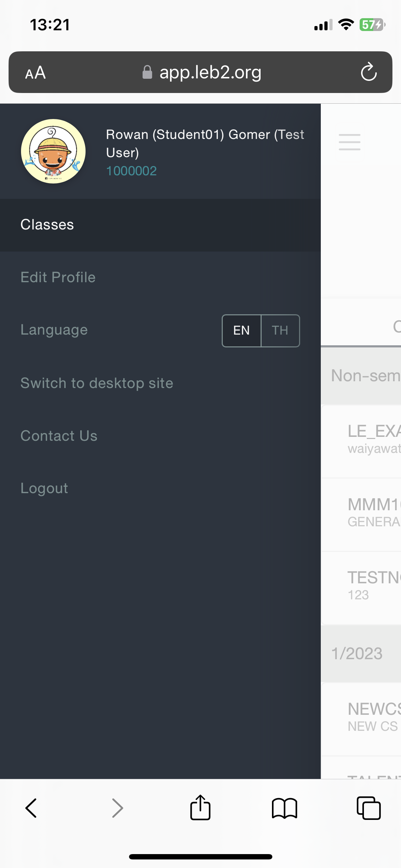Switch language to TH
This screenshot has width=401, height=868.
tap(280, 331)
